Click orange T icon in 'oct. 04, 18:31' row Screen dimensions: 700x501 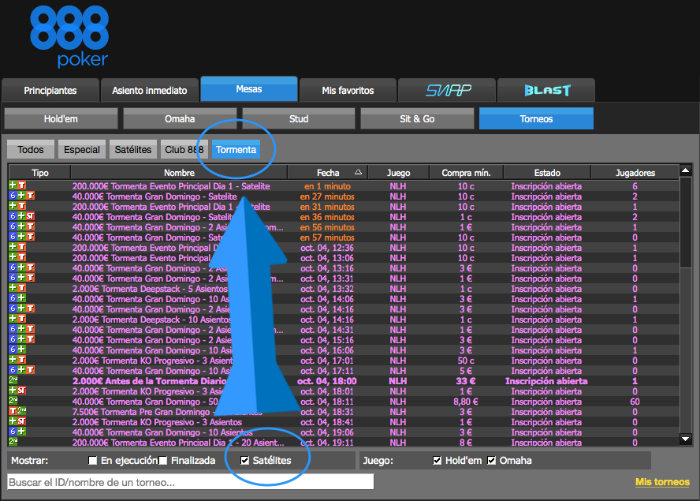point(13,412)
